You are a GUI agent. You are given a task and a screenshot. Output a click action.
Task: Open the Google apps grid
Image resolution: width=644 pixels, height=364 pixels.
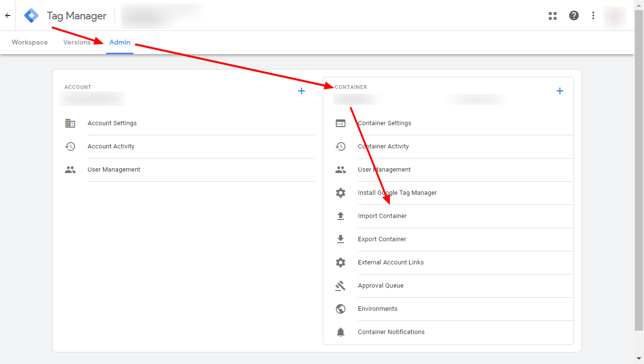(553, 15)
